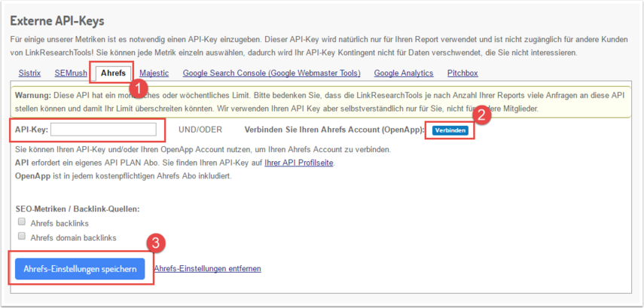Open the Sistrix tab
This screenshot has width=644, height=308.
29,73
